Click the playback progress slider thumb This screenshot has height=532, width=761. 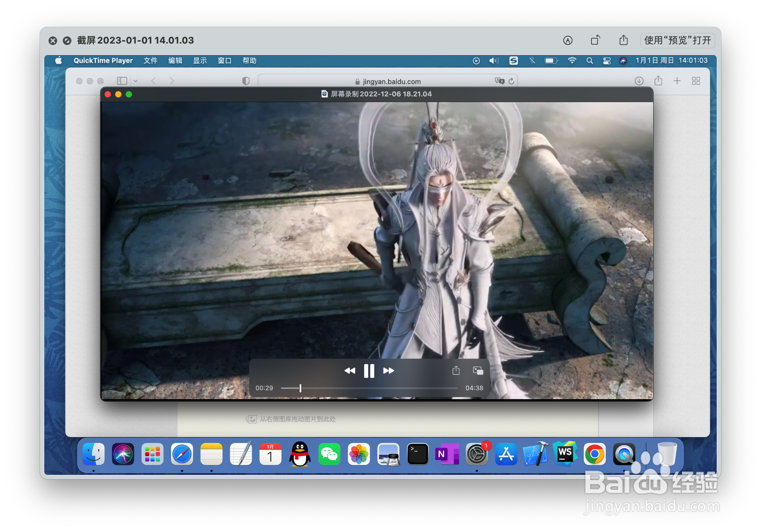pos(300,388)
